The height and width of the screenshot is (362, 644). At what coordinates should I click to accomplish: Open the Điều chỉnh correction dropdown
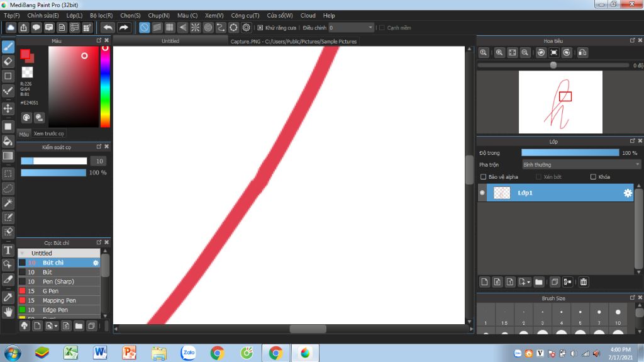[x=351, y=28]
